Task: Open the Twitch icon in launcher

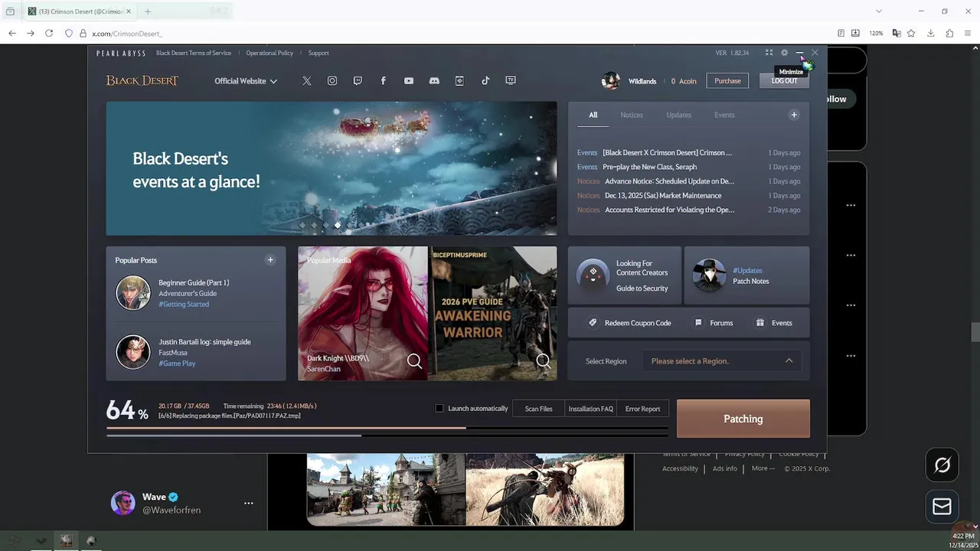Action: point(358,81)
